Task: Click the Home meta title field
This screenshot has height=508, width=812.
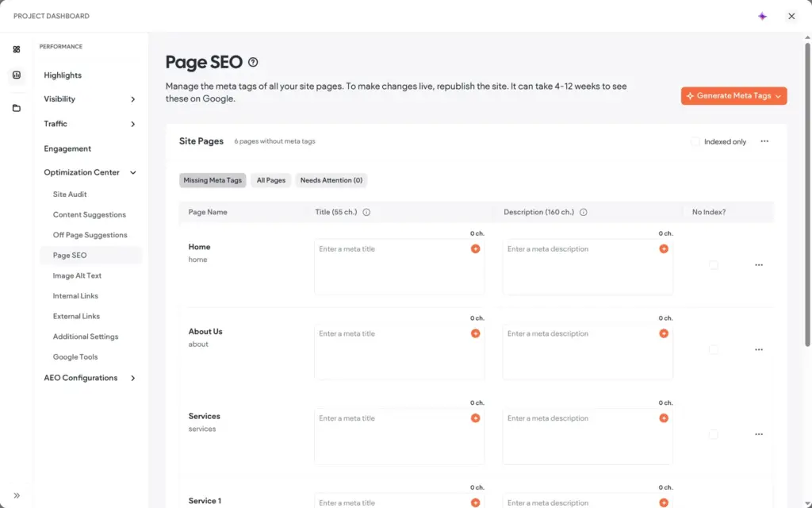Action: coord(400,267)
